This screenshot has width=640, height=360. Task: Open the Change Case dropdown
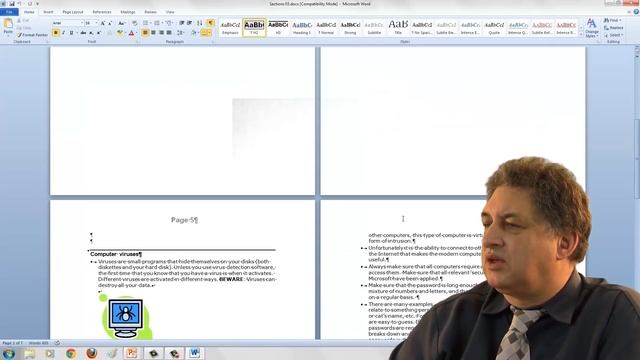(122, 23)
